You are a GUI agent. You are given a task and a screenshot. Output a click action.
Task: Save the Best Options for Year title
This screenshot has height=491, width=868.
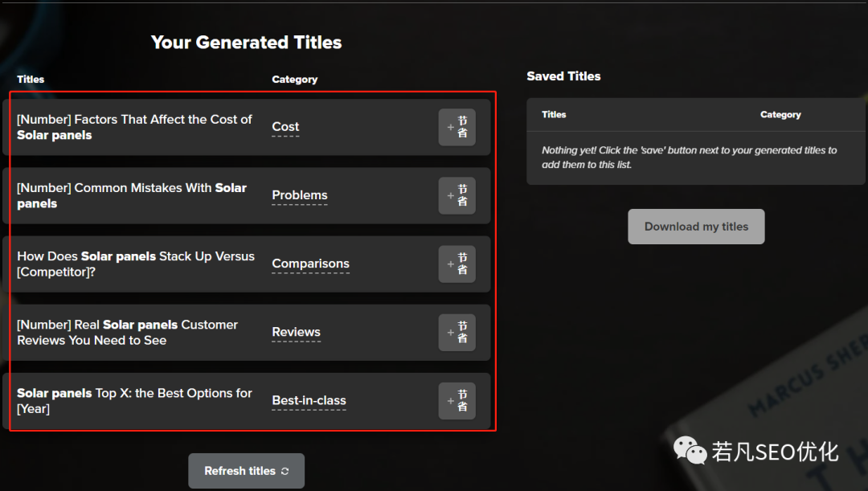point(457,401)
